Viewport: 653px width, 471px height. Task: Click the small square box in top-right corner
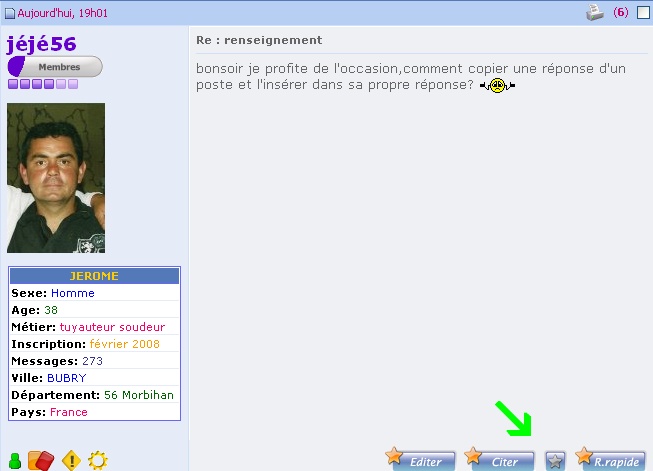pyautogui.click(x=643, y=13)
